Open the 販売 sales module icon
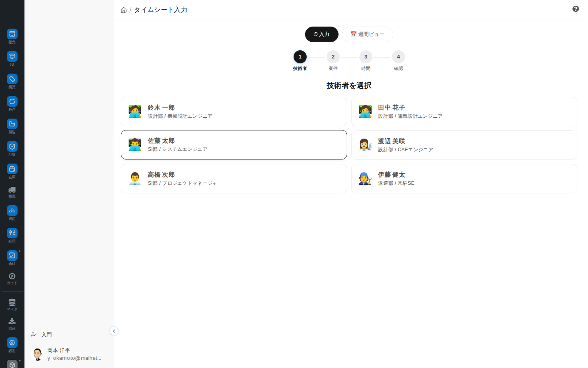Image resolution: width=588 pixels, height=368 pixels. pyautogui.click(x=12, y=34)
